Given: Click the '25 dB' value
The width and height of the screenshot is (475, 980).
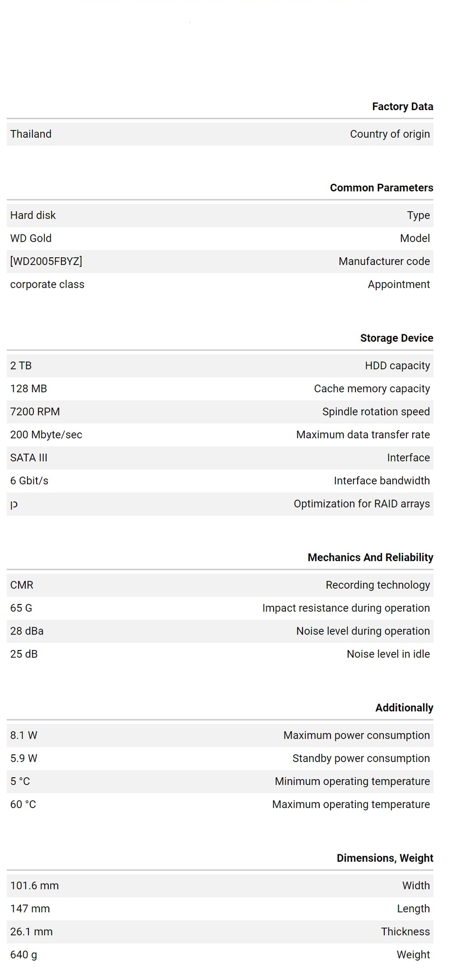Looking at the screenshot, I should pyautogui.click(x=24, y=654).
